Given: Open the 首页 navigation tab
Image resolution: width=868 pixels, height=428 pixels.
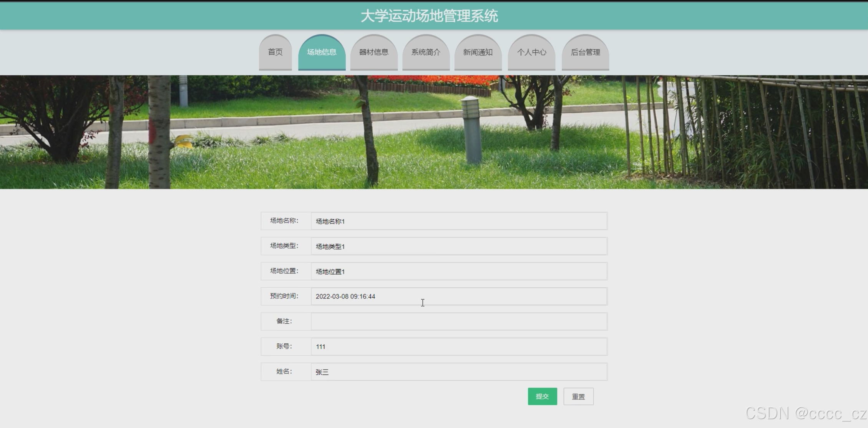Looking at the screenshot, I should 275,52.
